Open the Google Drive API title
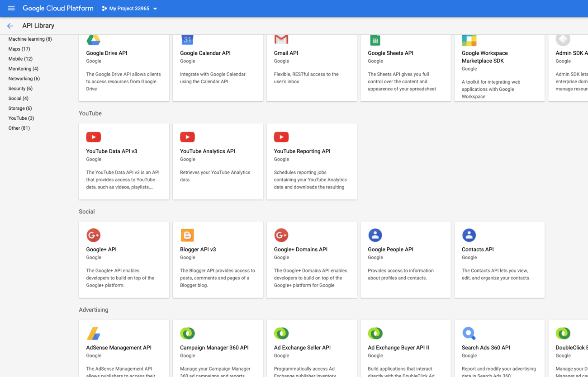This screenshot has width=588, height=377. 106,53
